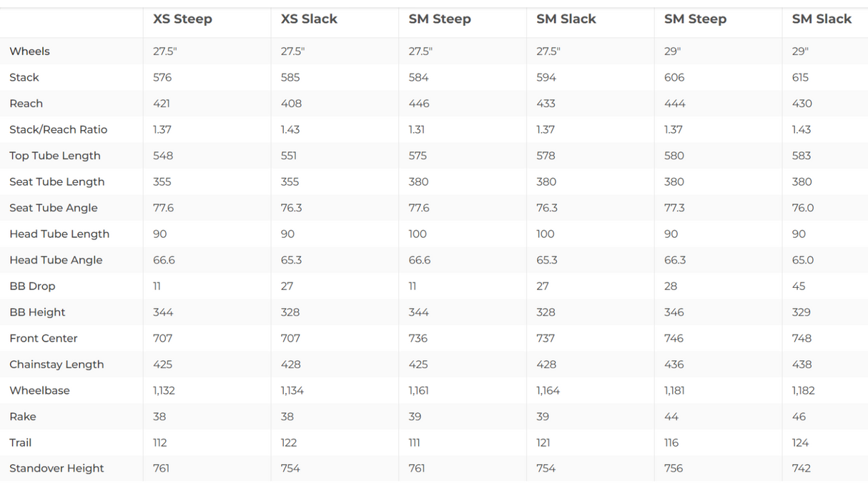The image size is (868, 488).
Task: Select the BB Drop value 45 cell
Action: click(799, 286)
